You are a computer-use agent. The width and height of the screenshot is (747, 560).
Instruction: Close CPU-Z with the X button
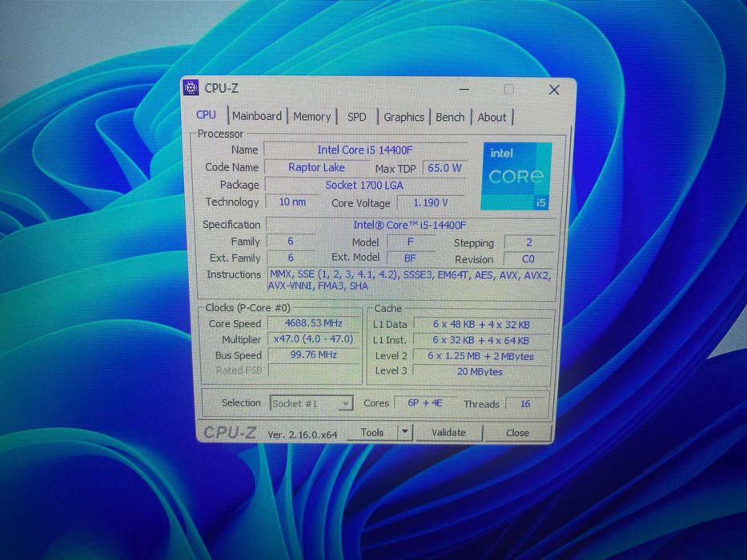coord(553,90)
